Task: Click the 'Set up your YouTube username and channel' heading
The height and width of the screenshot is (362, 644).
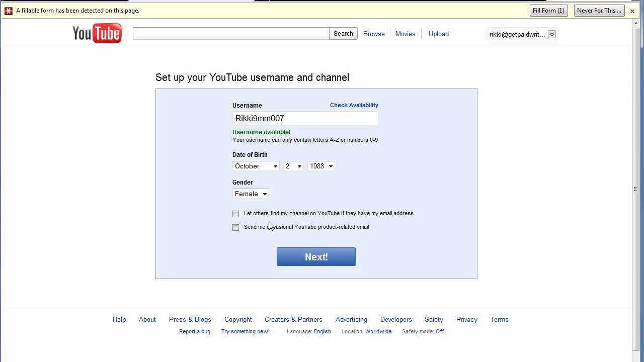Action: pyautogui.click(x=252, y=77)
